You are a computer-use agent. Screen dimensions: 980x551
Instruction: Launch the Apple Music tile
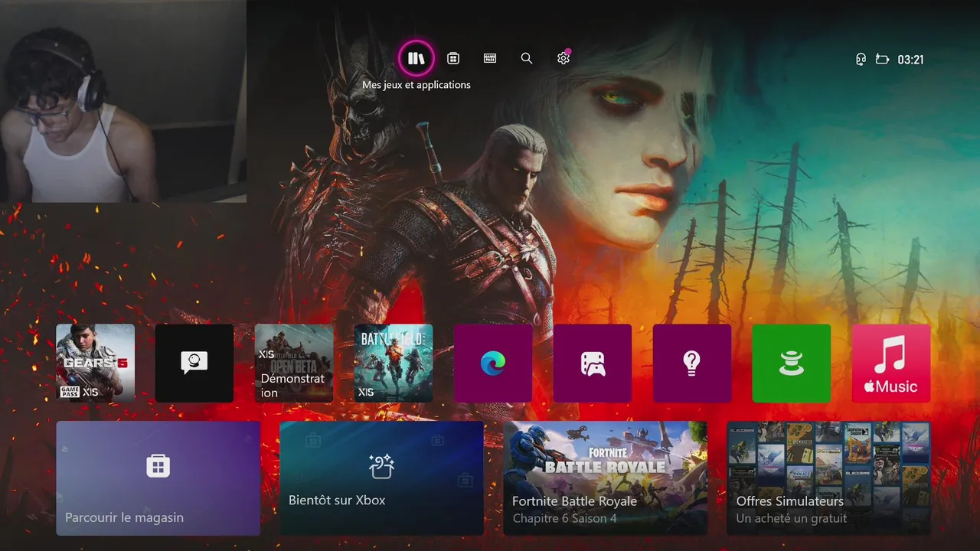[x=891, y=363]
